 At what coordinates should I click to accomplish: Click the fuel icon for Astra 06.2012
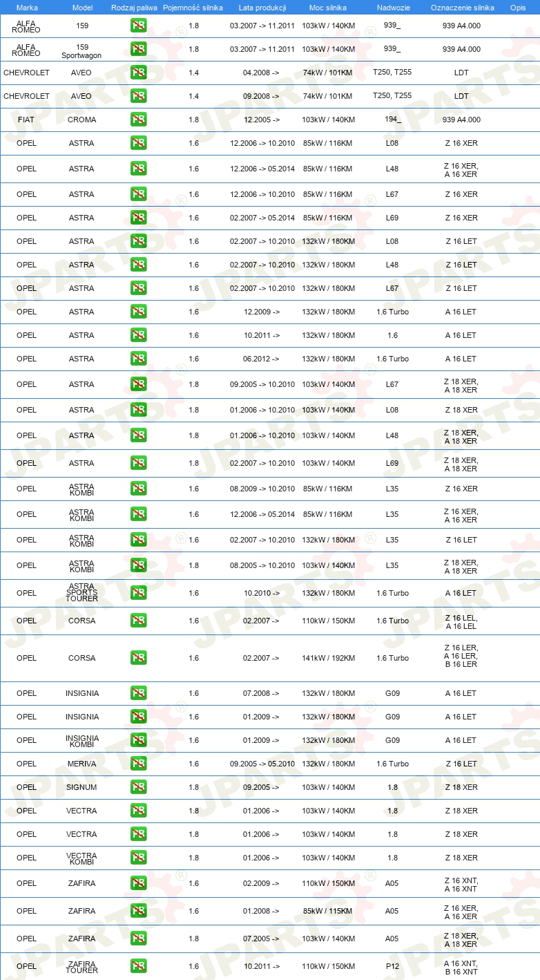point(138,359)
